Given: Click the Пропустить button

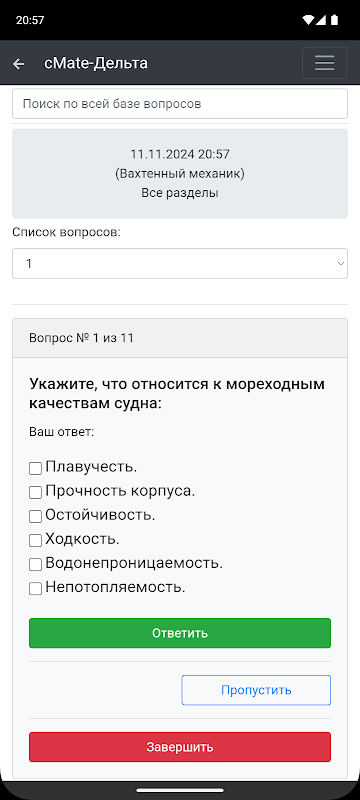Looking at the screenshot, I should 256,690.
